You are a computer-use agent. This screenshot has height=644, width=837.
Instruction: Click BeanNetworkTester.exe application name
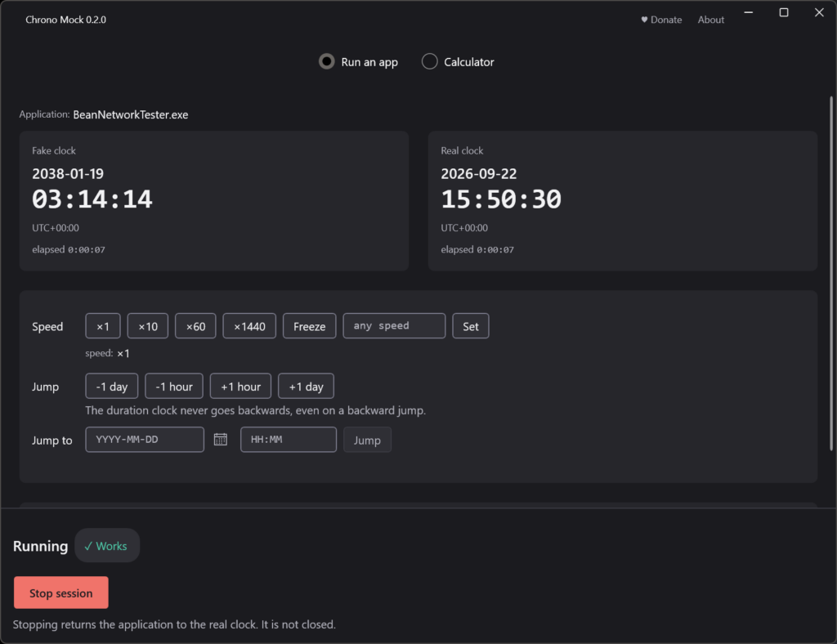point(131,114)
